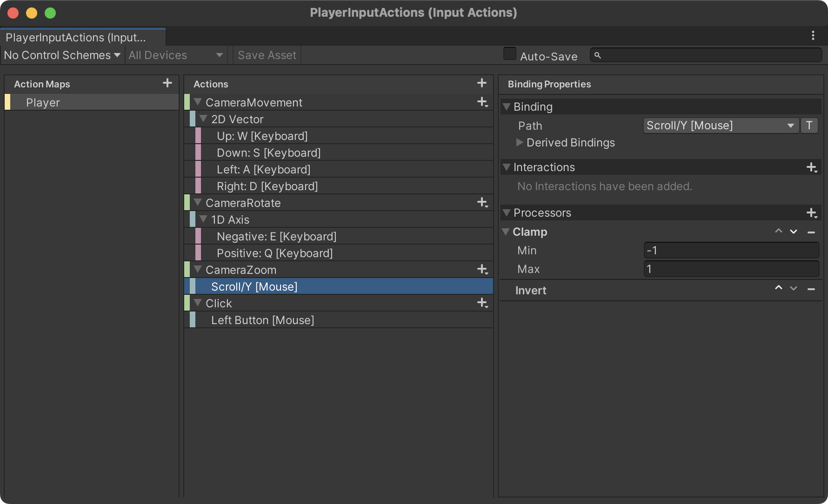The width and height of the screenshot is (828, 504).
Task: Edit the Clamp Min value field
Action: click(731, 250)
